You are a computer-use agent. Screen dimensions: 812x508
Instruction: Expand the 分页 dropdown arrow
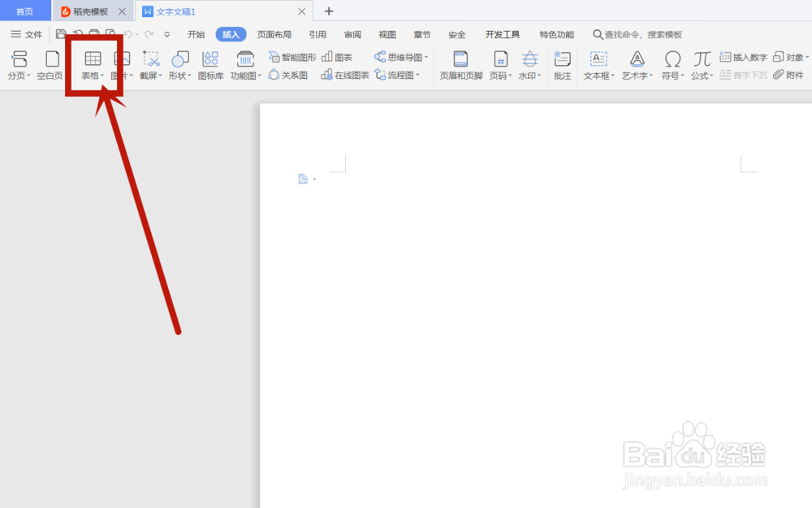28,76
